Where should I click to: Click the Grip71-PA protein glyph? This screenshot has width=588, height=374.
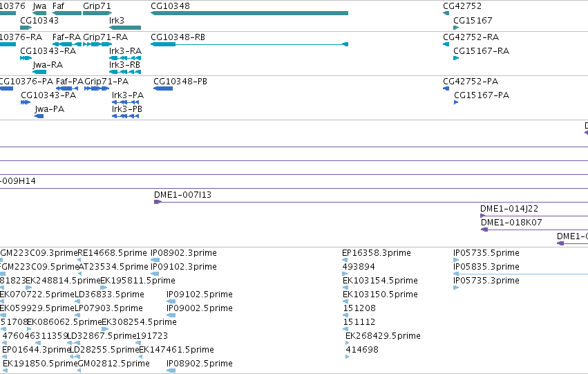(97, 88)
